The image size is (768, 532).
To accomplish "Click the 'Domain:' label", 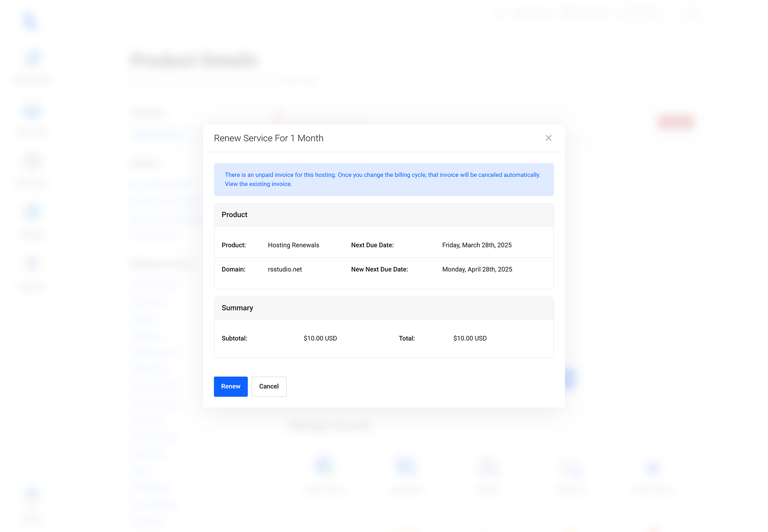I will coord(234,270).
